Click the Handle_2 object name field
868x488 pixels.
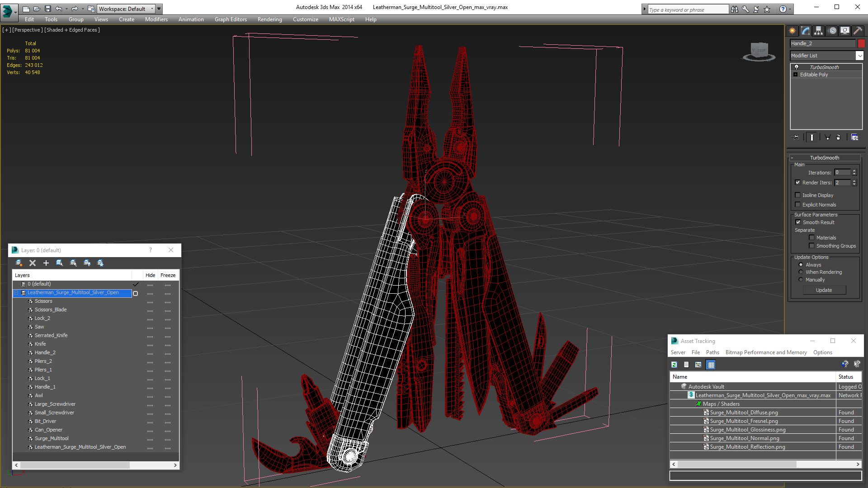click(822, 43)
